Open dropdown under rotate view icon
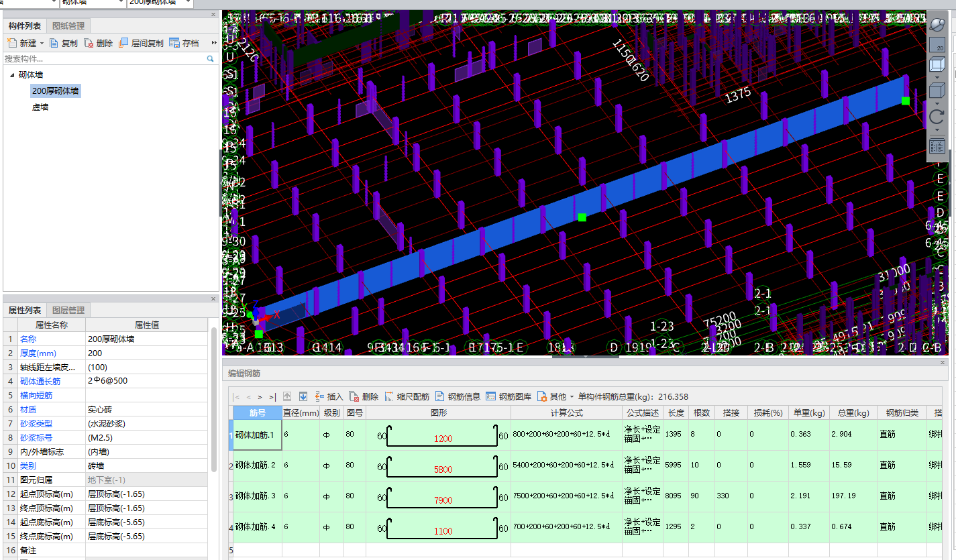 tap(937, 130)
